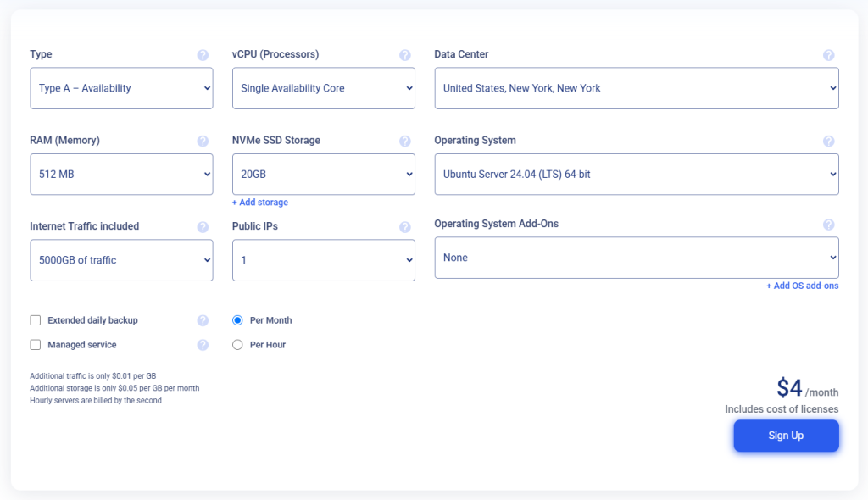Open the Data Center help tooltip icon

[828, 55]
